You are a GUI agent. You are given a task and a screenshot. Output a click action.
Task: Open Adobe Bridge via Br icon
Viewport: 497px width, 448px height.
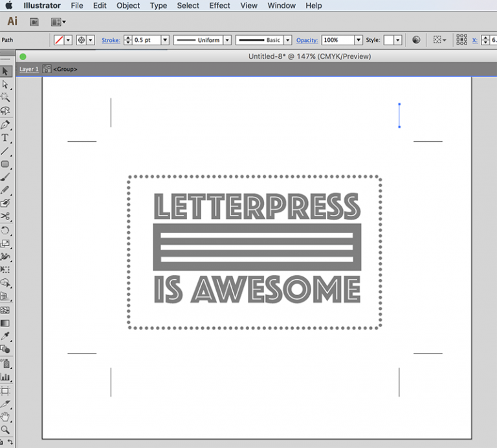[x=34, y=22]
